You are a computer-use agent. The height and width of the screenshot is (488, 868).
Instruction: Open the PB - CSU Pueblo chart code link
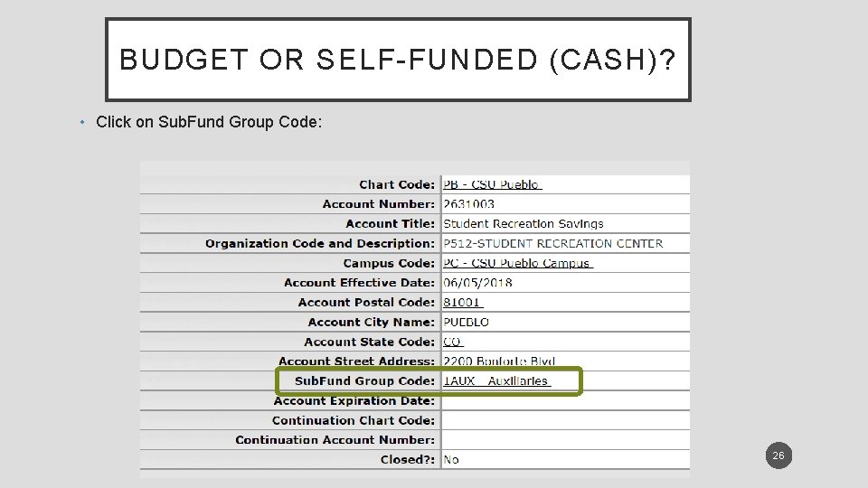tap(491, 184)
